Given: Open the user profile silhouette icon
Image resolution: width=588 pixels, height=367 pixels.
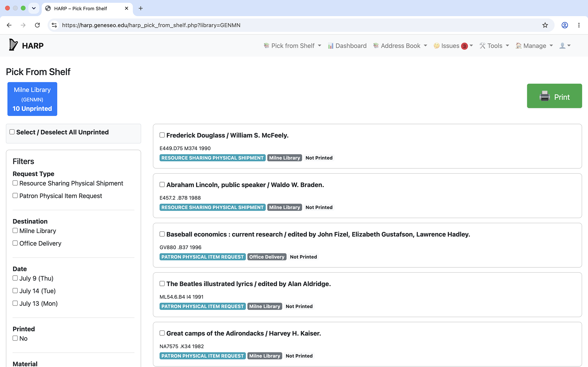Looking at the screenshot, I should pos(562,46).
